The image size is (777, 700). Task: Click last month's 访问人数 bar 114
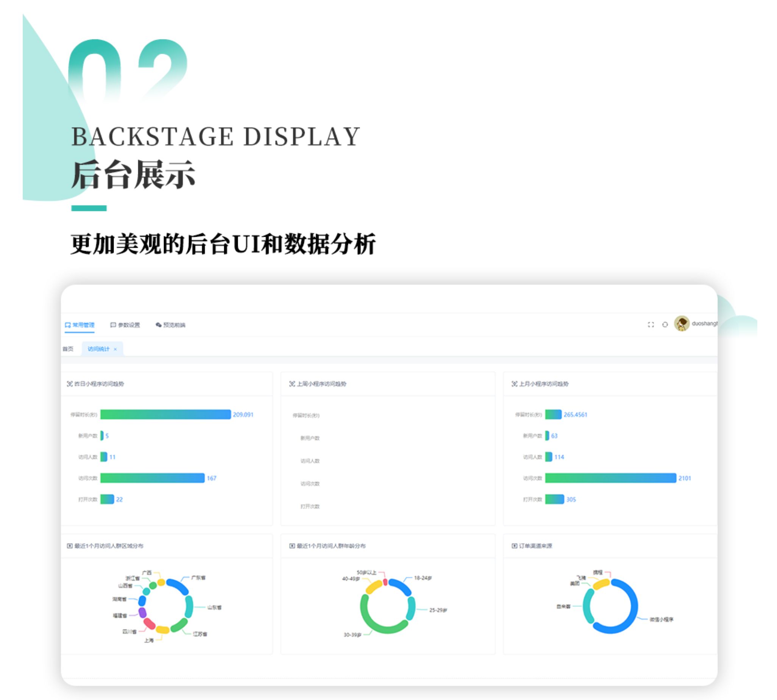coord(549,457)
